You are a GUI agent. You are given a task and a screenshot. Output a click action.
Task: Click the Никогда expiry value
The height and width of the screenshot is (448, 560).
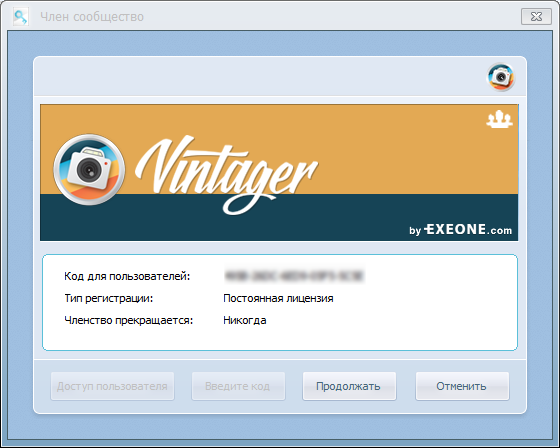coord(245,320)
